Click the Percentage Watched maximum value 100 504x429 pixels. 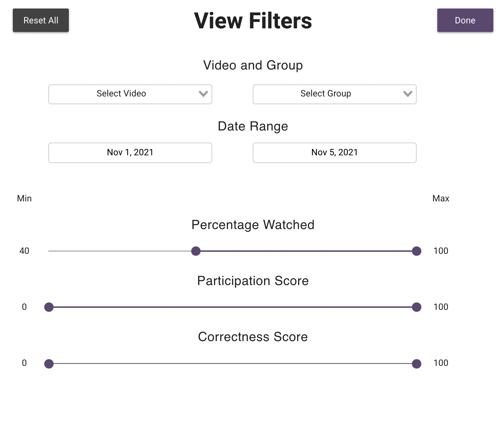pyautogui.click(x=441, y=251)
